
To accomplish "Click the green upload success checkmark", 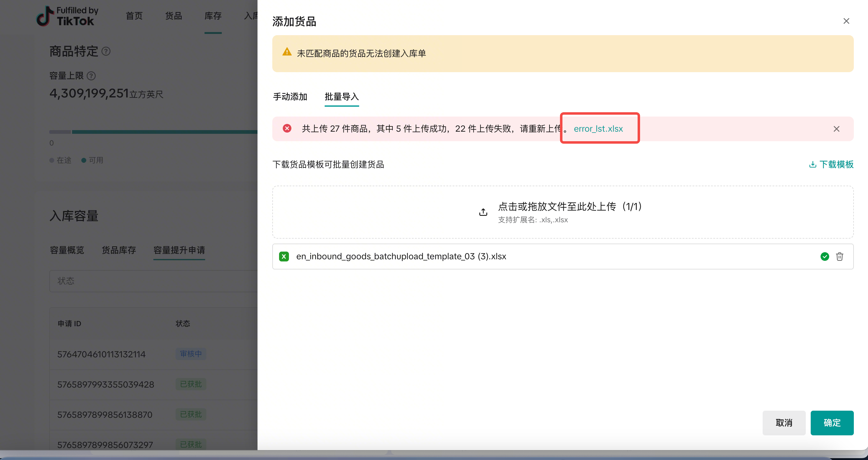I will point(824,257).
